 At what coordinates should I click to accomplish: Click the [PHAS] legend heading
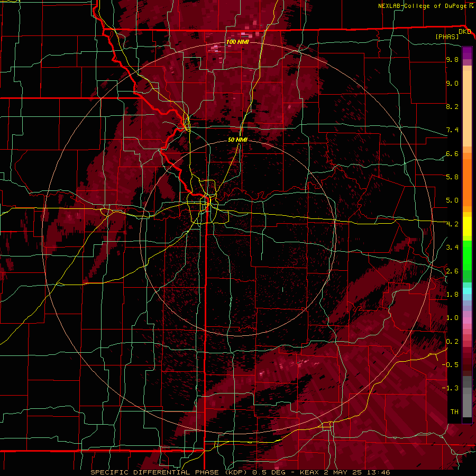click(447, 36)
